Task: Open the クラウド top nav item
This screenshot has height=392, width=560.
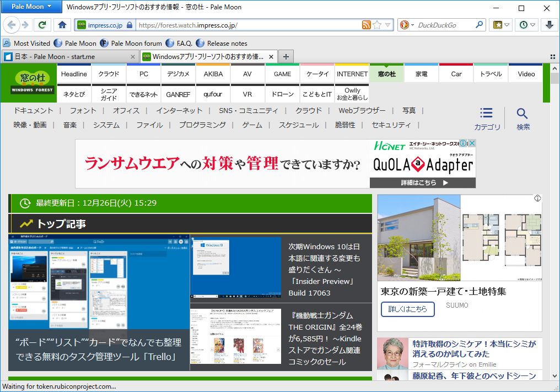Action: pyautogui.click(x=109, y=74)
